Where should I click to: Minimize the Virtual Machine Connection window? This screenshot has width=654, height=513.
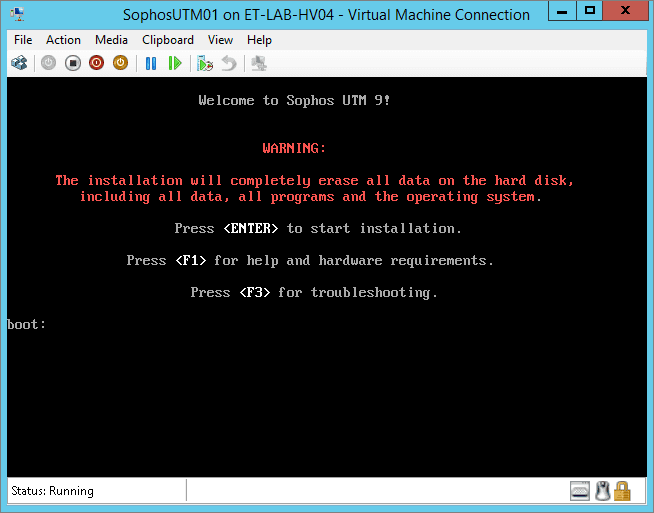tap(562, 11)
